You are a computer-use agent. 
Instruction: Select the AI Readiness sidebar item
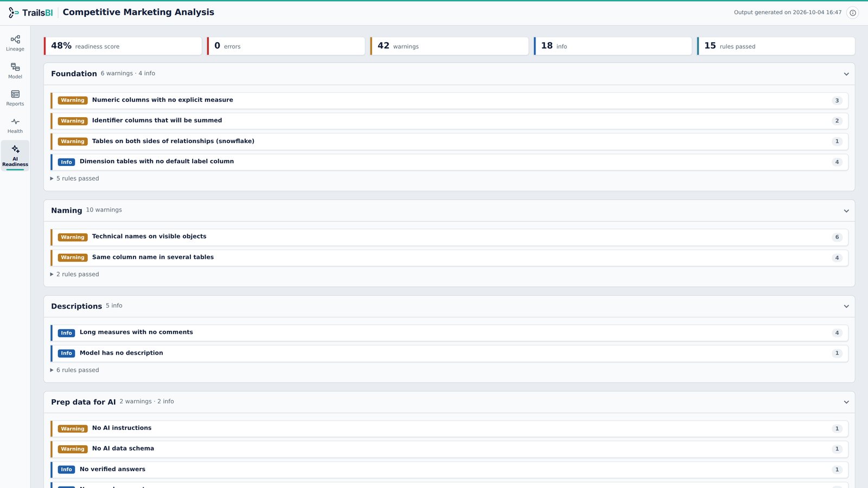(15, 156)
